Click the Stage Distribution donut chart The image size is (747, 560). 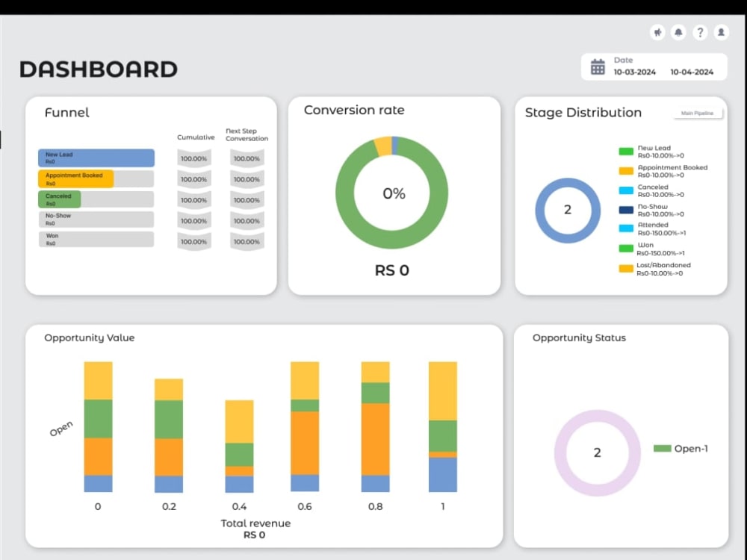(x=568, y=210)
